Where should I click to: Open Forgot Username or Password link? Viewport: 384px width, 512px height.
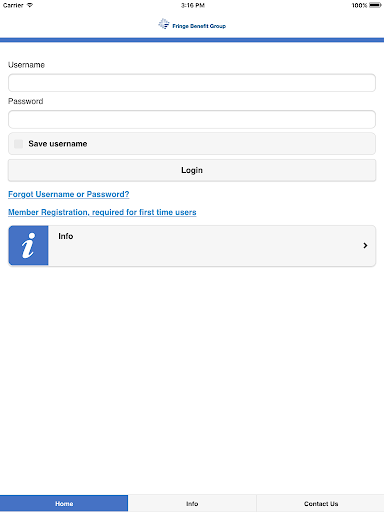[x=69, y=194]
